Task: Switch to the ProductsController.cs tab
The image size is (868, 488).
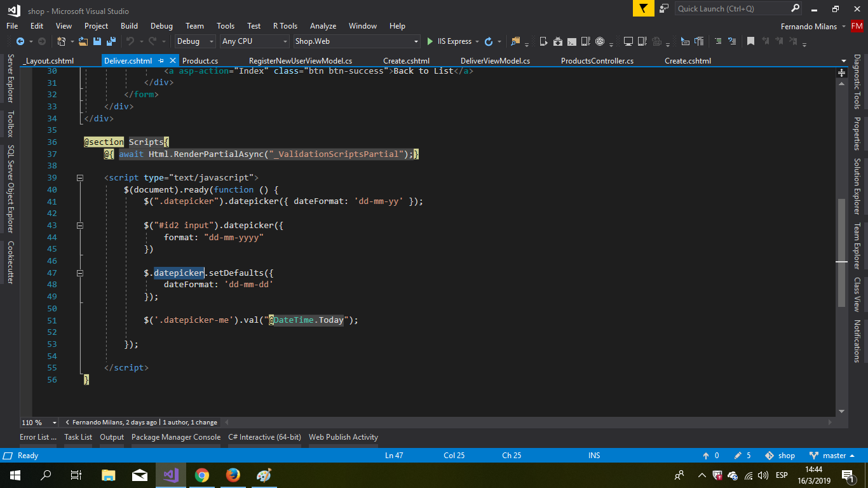Action: pos(597,61)
